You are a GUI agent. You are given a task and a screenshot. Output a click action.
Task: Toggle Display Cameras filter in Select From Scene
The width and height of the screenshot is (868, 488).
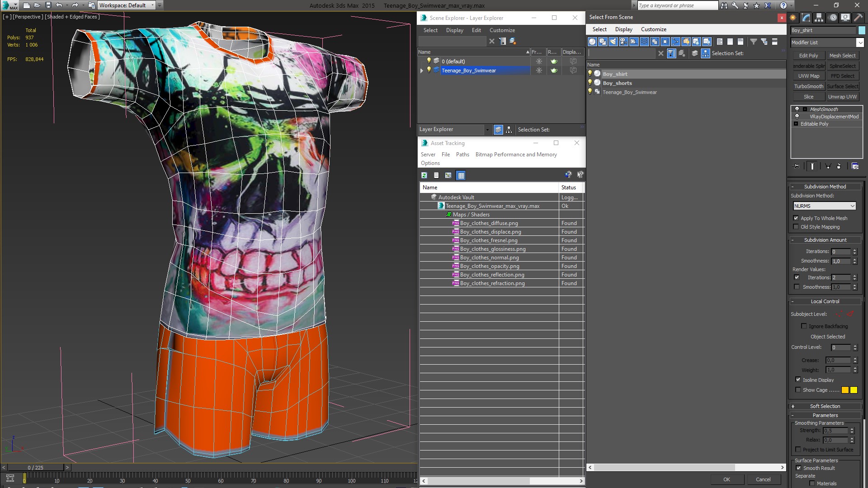point(623,42)
